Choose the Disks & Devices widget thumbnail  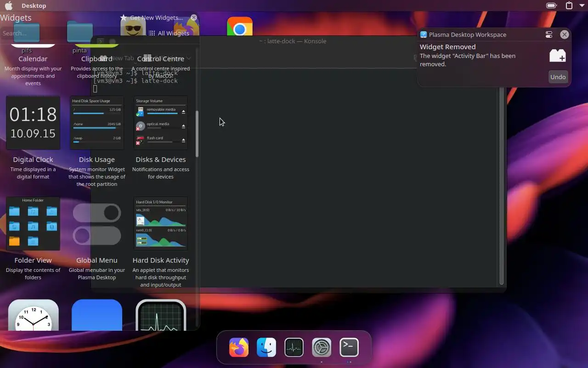[x=161, y=123]
